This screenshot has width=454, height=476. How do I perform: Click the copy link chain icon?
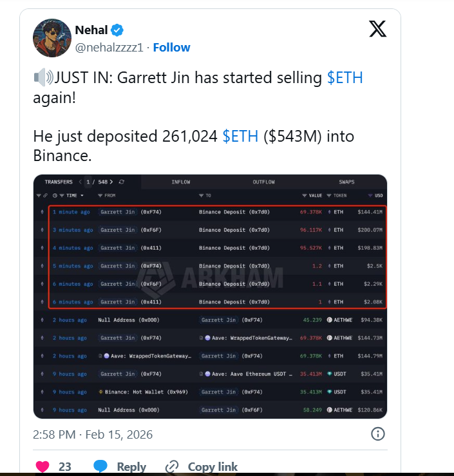click(172, 466)
